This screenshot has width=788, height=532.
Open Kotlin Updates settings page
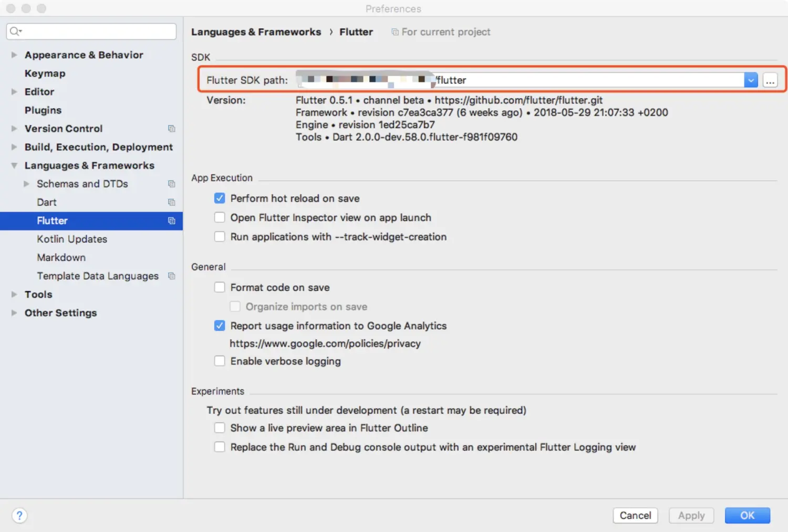coord(72,239)
